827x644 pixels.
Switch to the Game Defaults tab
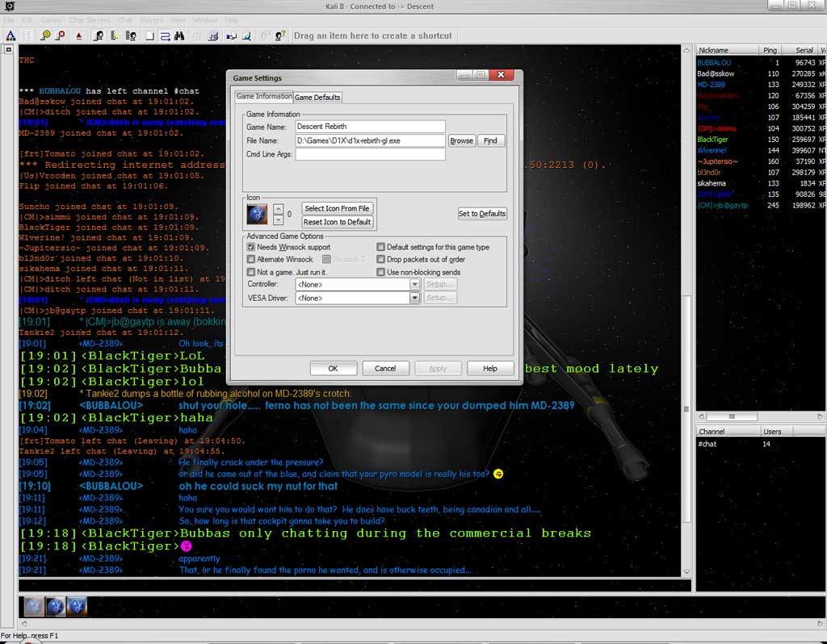(x=317, y=98)
